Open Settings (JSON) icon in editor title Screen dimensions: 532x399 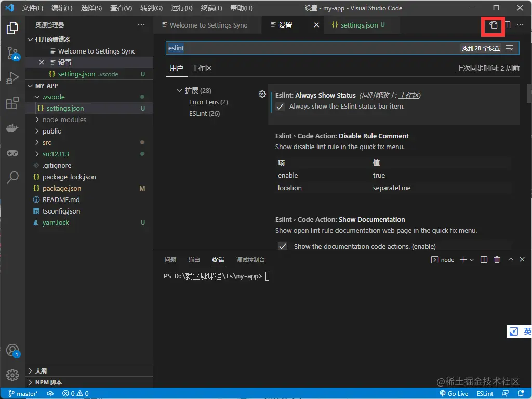coord(493,25)
